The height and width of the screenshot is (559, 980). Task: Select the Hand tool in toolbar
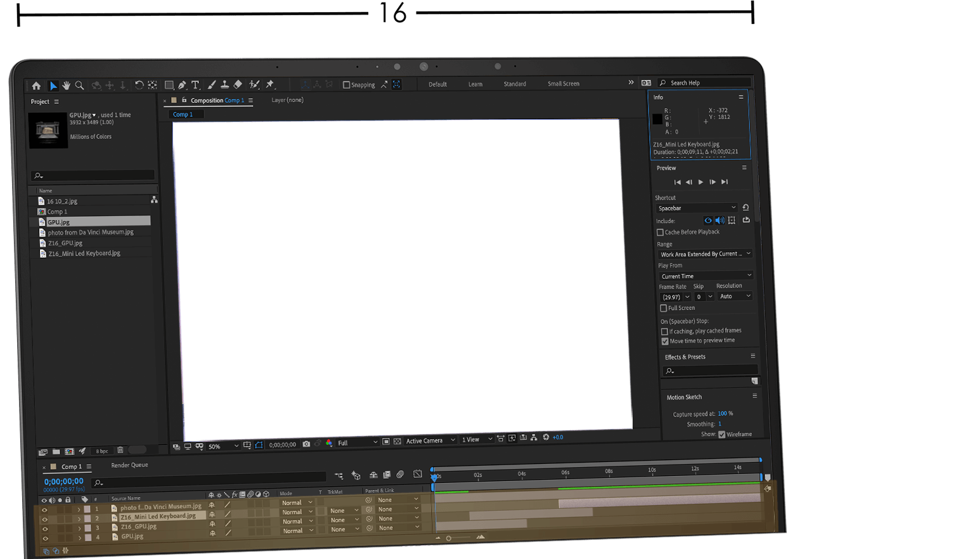pos(67,86)
